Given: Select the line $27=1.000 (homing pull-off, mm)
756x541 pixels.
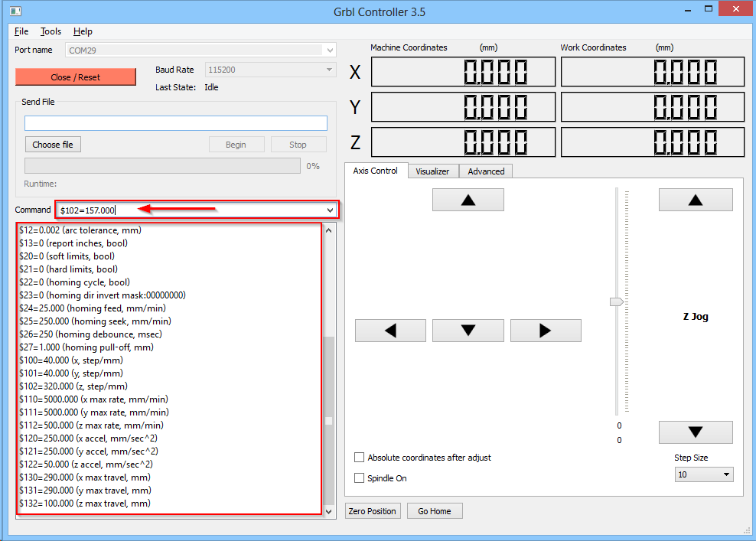Looking at the screenshot, I should [86, 347].
